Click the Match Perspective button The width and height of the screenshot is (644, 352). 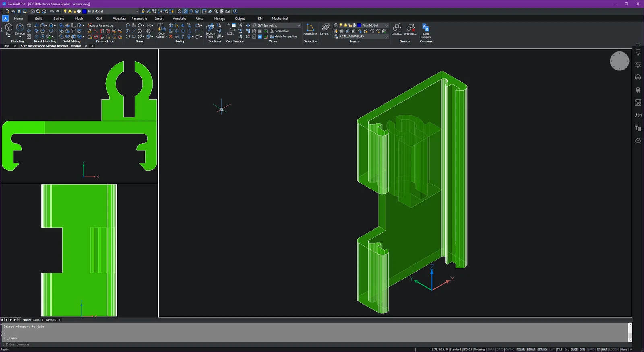pos(283,37)
